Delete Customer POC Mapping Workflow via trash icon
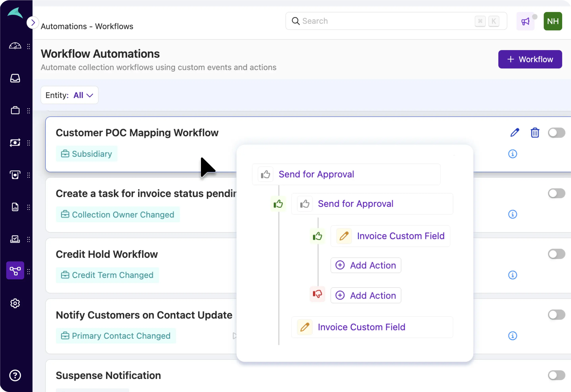This screenshot has width=571, height=392. (x=535, y=133)
